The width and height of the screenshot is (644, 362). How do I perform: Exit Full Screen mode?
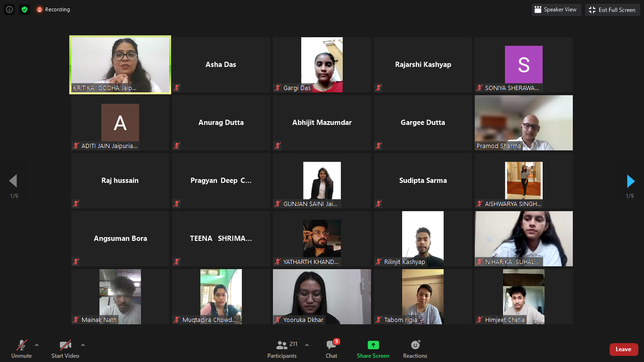613,9
